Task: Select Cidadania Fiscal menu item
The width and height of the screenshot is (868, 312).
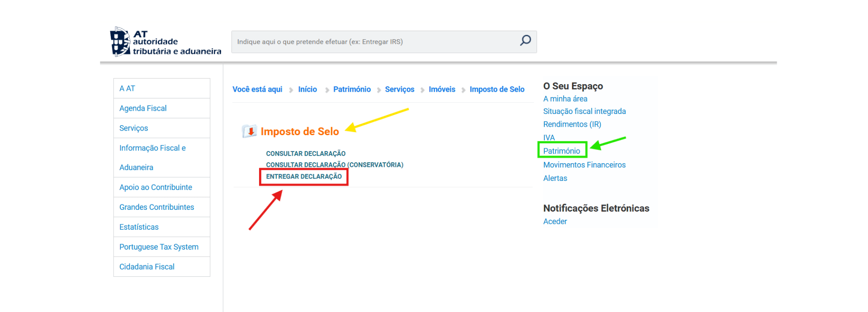Action: pyautogui.click(x=146, y=267)
